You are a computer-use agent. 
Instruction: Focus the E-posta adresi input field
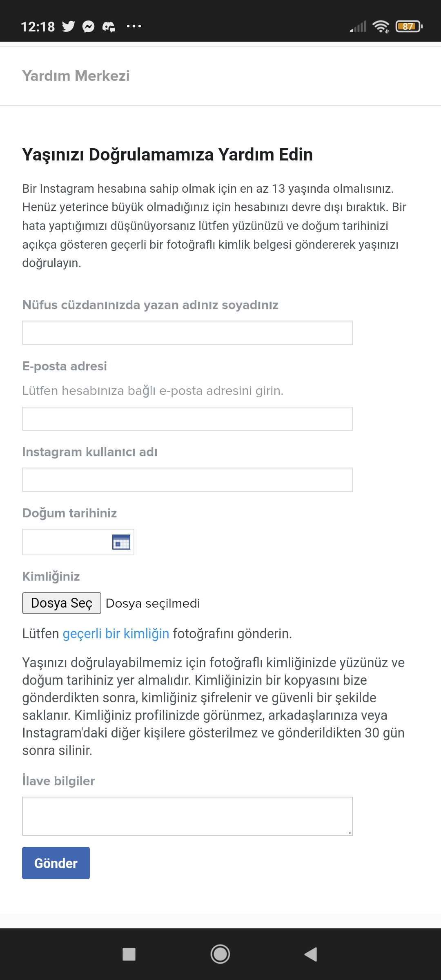tap(187, 419)
